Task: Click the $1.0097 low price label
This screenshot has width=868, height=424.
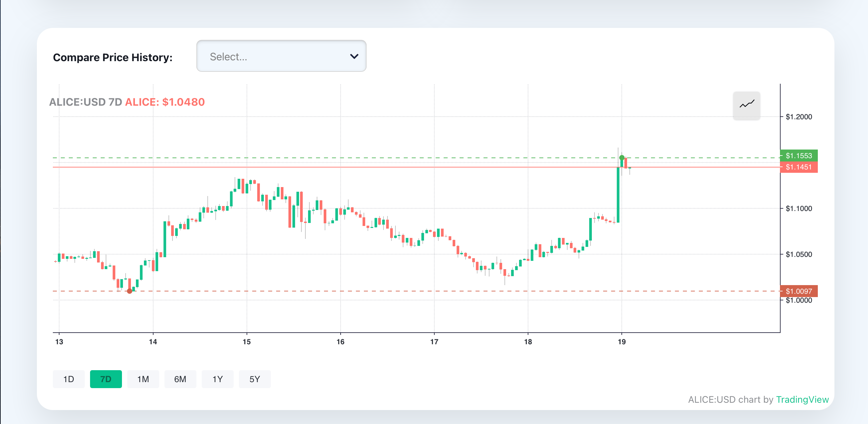Action: point(799,291)
